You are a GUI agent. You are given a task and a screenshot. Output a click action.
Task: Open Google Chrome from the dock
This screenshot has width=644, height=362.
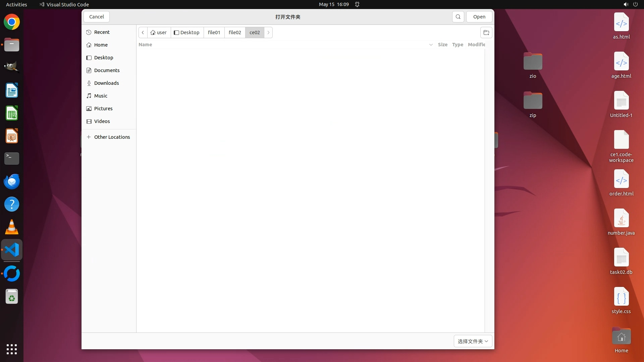(x=12, y=22)
